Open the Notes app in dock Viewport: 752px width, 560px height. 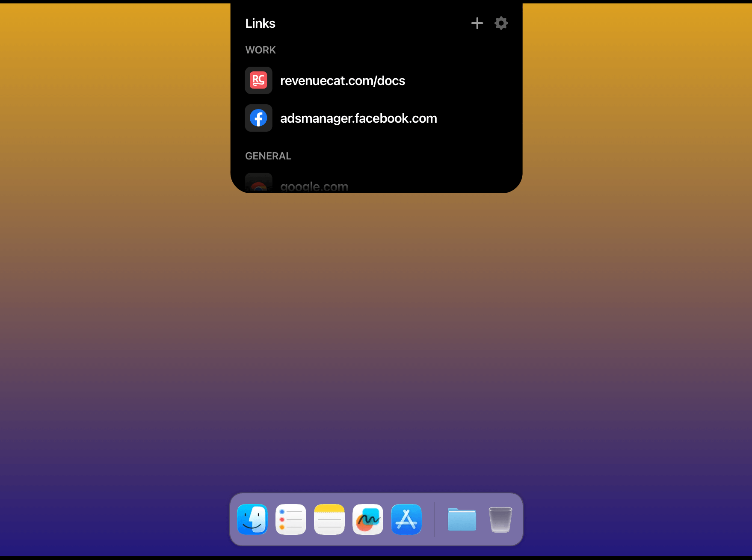[x=329, y=519]
